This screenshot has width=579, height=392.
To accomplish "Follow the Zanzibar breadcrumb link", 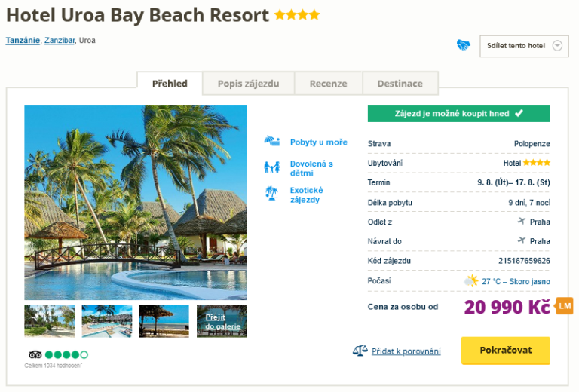I will pos(60,41).
